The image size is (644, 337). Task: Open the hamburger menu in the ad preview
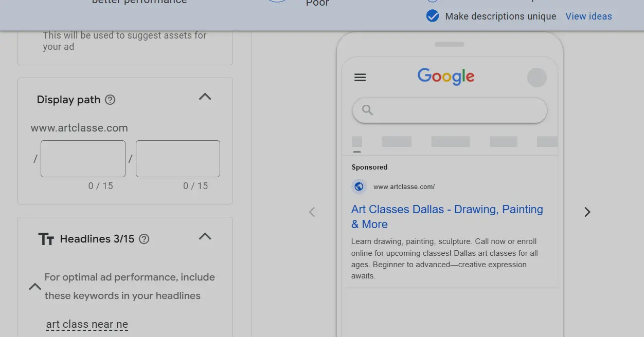click(x=360, y=77)
